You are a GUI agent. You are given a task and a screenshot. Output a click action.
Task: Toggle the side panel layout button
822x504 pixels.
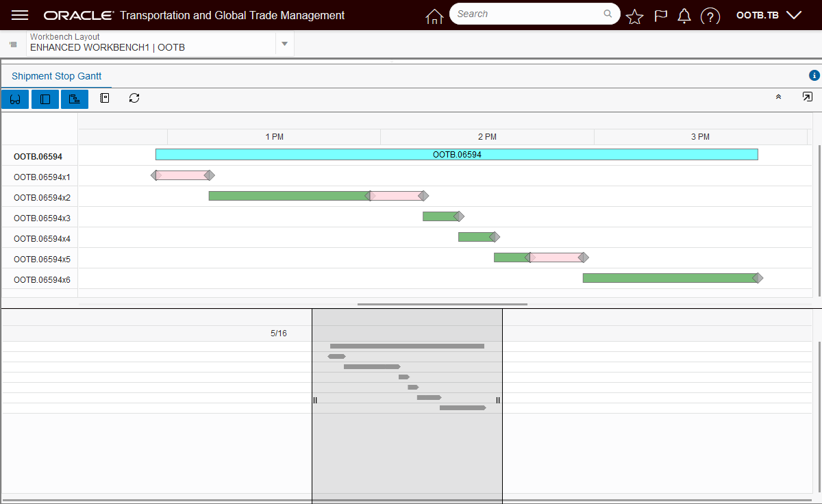(x=45, y=99)
